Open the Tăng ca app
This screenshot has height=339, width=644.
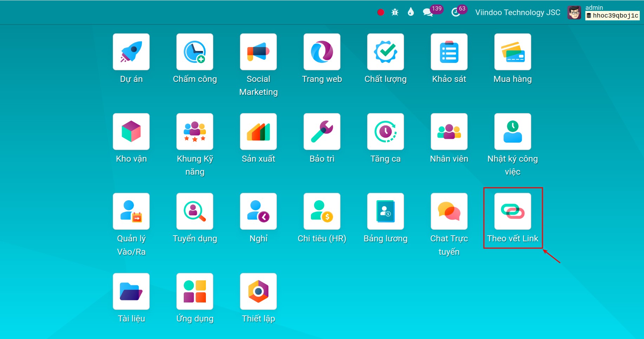point(385,132)
